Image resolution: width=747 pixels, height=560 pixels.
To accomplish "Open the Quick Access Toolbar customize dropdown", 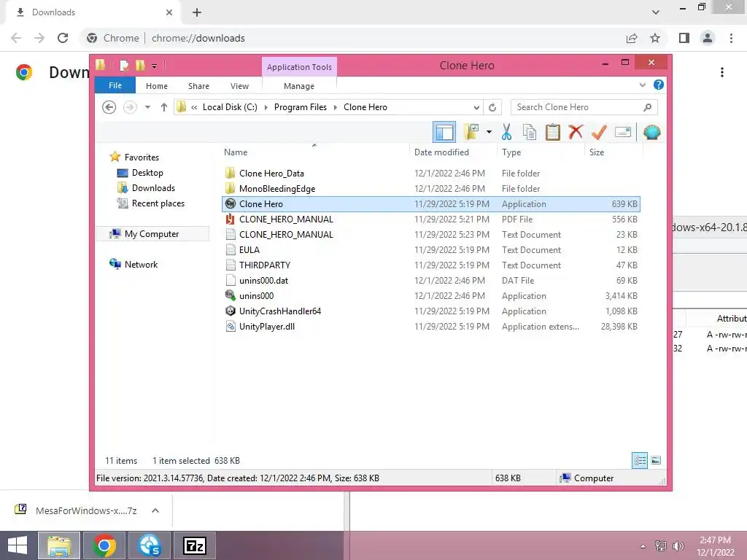I will [x=155, y=66].
